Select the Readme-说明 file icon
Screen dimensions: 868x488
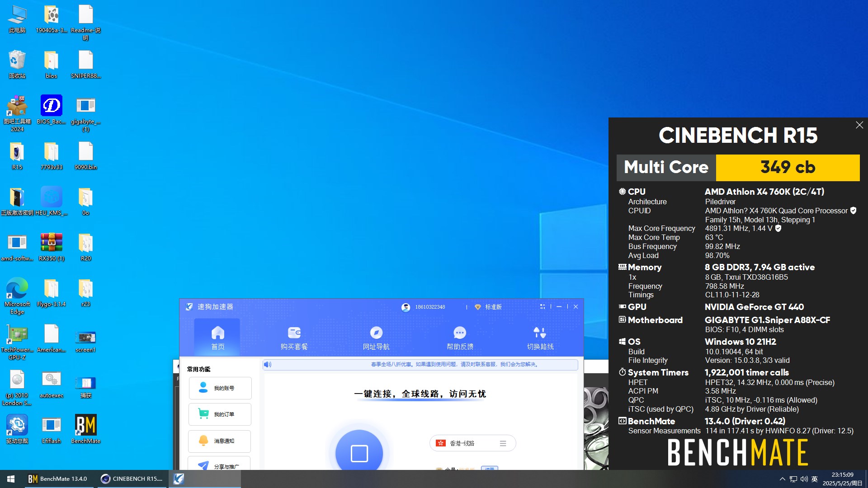85,23
